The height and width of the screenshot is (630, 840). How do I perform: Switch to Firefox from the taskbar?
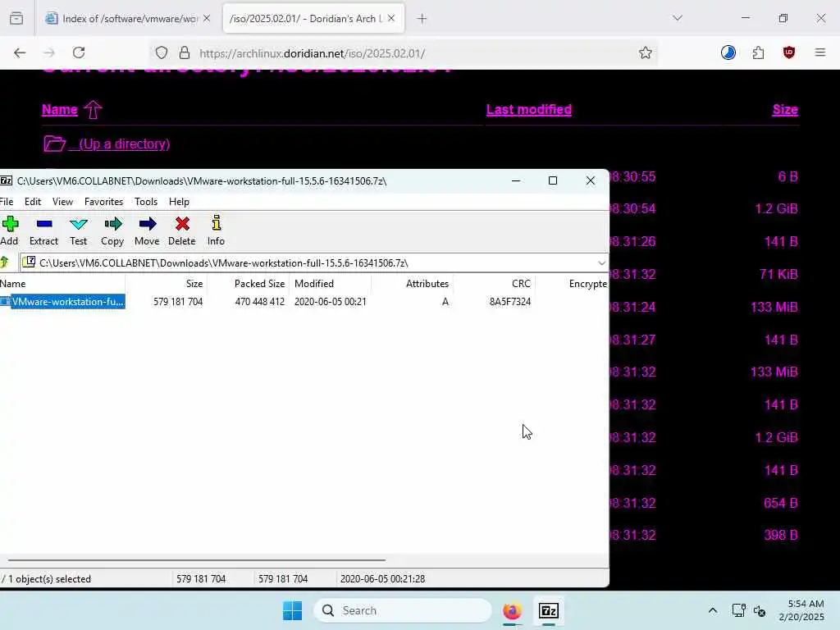(512, 610)
